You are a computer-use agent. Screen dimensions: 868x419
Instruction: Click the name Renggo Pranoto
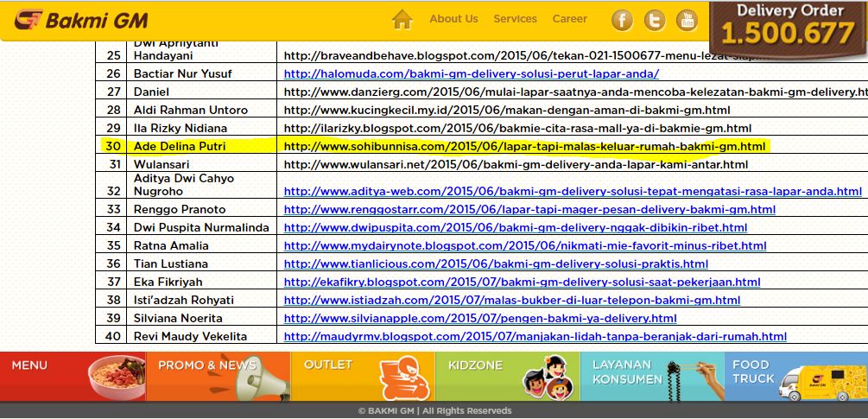pyautogui.click(x=180, y=210)
